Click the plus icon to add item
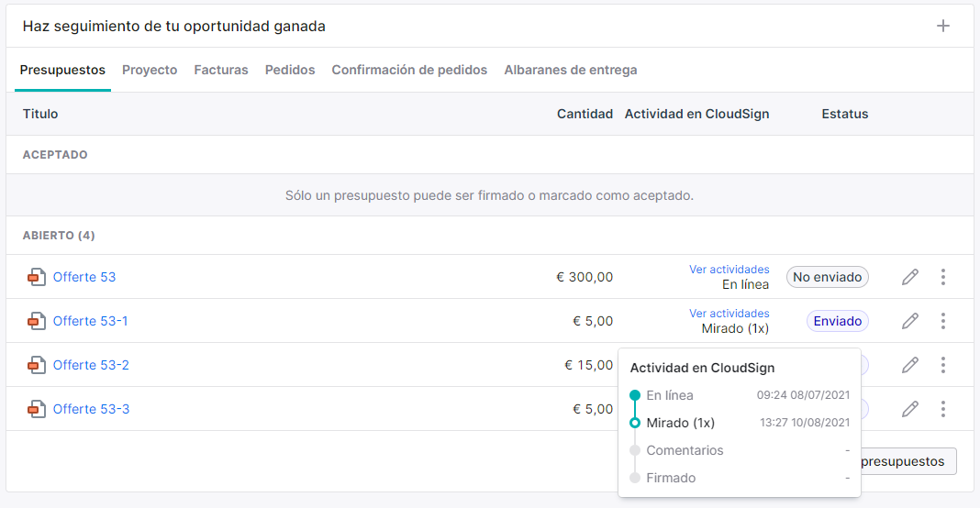 pyautogui.click(x=943, y=26)
